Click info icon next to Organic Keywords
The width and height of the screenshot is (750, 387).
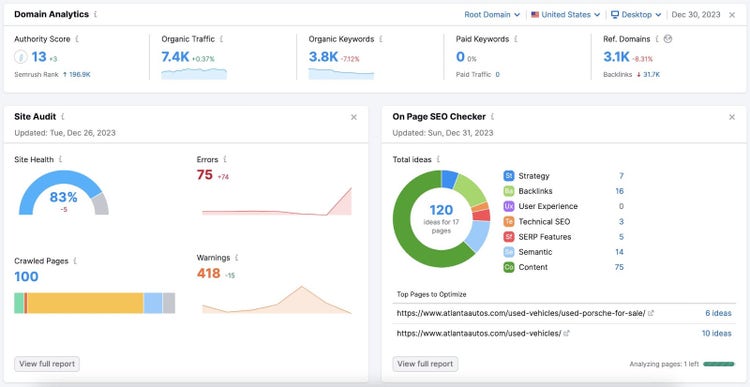point(381,39)
